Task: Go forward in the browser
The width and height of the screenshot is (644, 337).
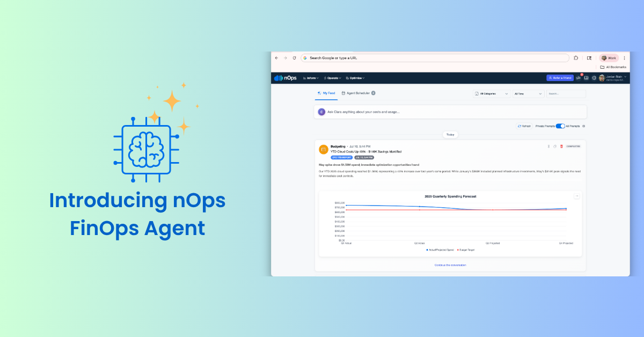Action: point(285,58)
